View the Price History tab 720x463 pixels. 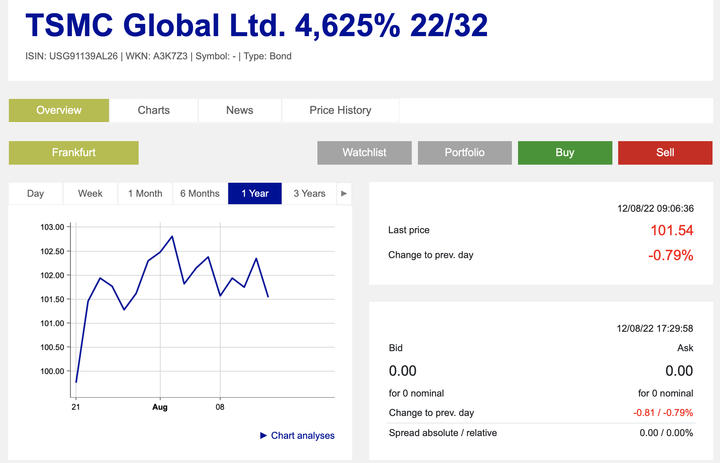tap(340, 110)
